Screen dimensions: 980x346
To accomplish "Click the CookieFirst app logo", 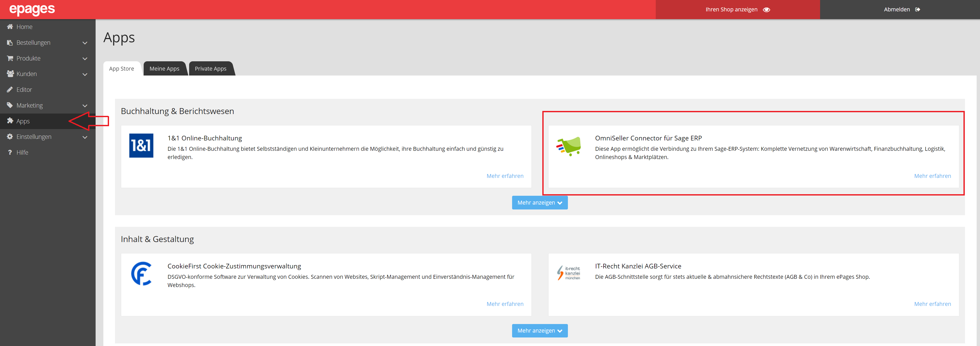I will point(141,273).
